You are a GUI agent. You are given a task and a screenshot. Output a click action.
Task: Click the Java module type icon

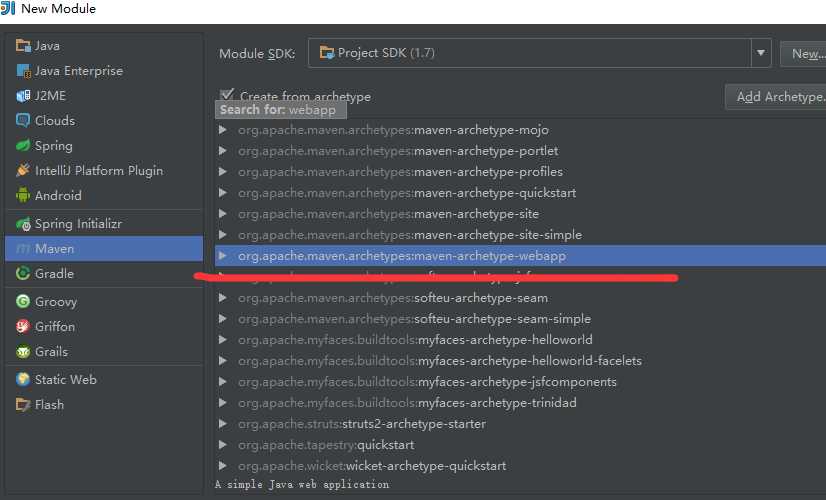click(23, 46)
